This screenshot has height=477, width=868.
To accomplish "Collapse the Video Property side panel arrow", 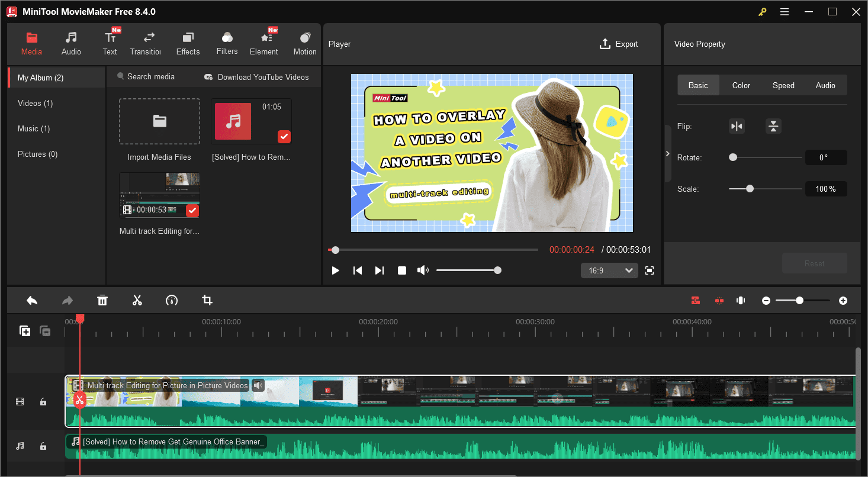I will pos(667,153).
